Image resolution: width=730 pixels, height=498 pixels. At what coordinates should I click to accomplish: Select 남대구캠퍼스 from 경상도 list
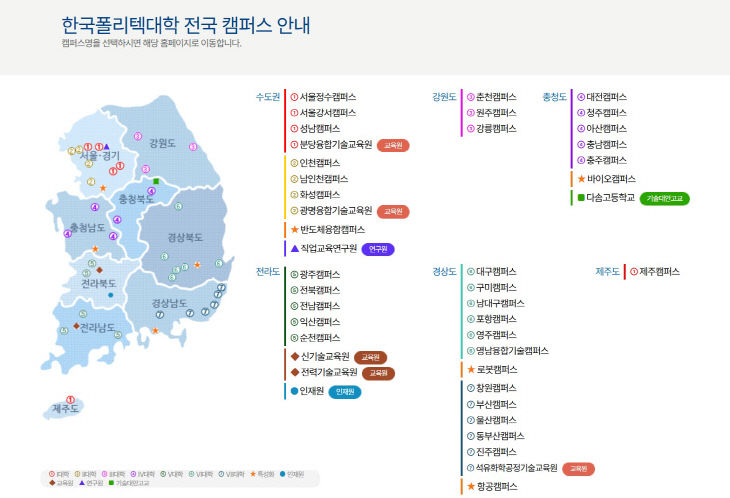click(x=500, y=303)
